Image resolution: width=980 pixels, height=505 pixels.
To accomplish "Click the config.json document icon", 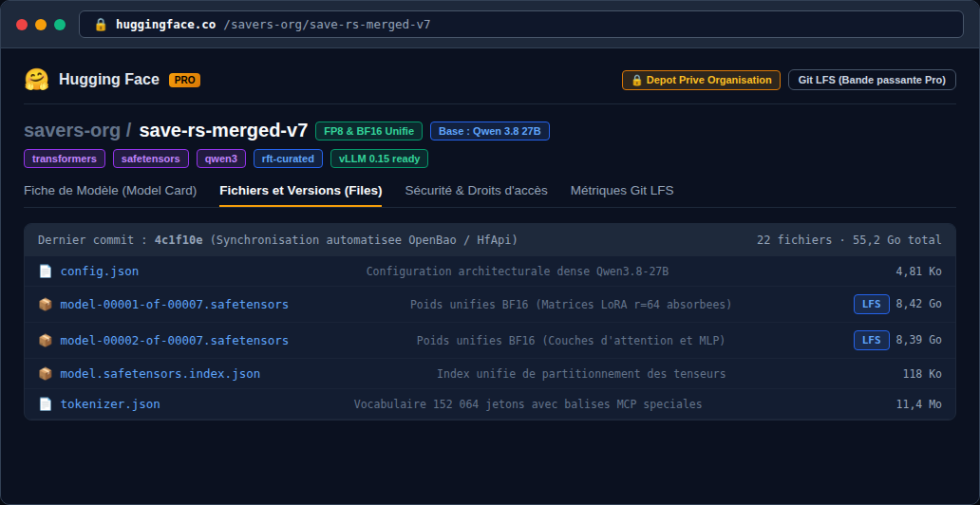I will pyautogui.click(x=45, y=271).
